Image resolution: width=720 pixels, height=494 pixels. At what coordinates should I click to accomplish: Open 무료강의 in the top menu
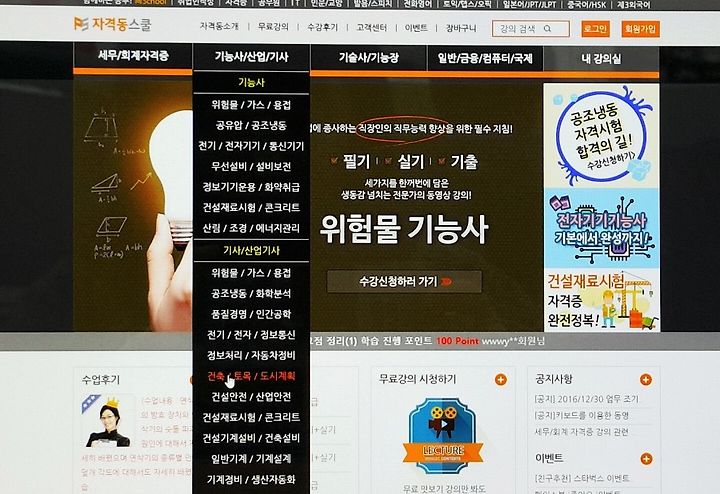pyautogui.click(x=273, y=27)
